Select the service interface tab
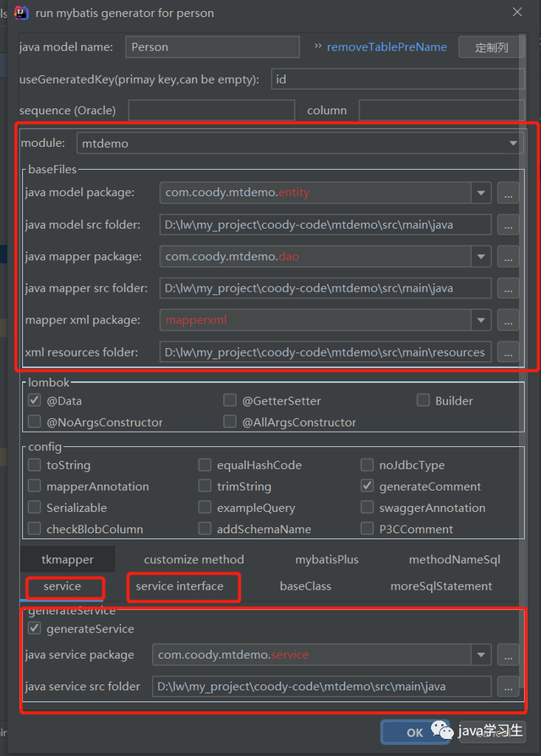 (179, 586)
